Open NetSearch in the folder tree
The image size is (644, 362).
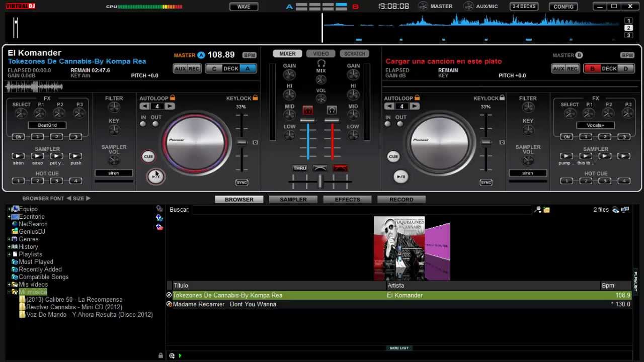coord(33,224)
